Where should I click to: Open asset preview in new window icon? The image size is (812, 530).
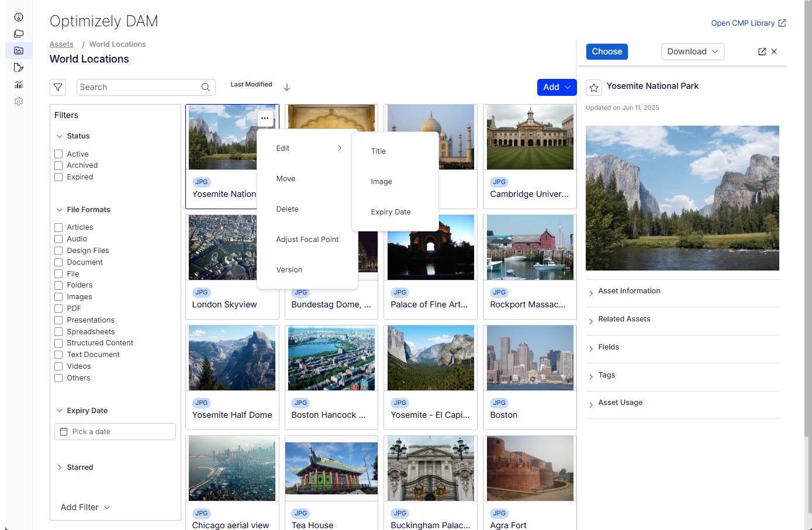[x=762, y=51]
